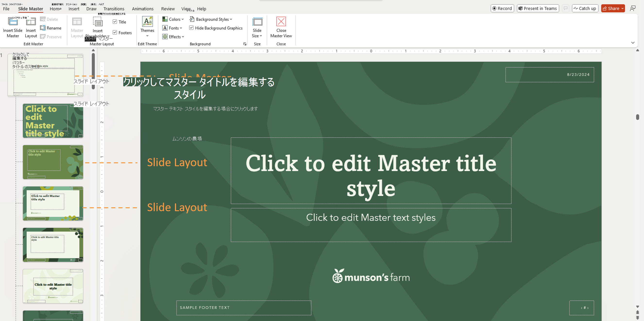
Task: Click the Next Slide double arrow
Action: (x=637, y=318)
